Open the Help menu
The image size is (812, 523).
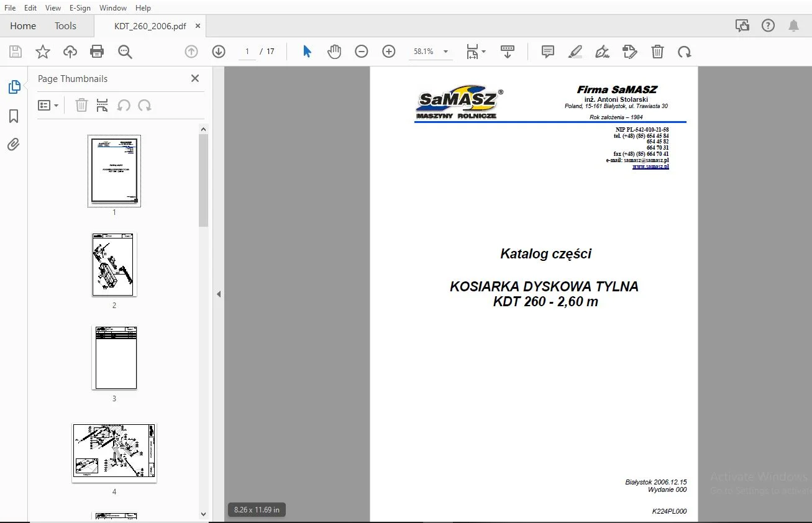[143, 7]
